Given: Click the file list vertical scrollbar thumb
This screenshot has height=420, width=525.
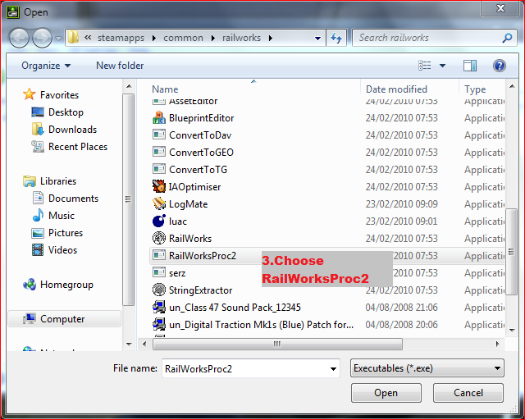Looking at the screenshot, I should pos(511,252).
